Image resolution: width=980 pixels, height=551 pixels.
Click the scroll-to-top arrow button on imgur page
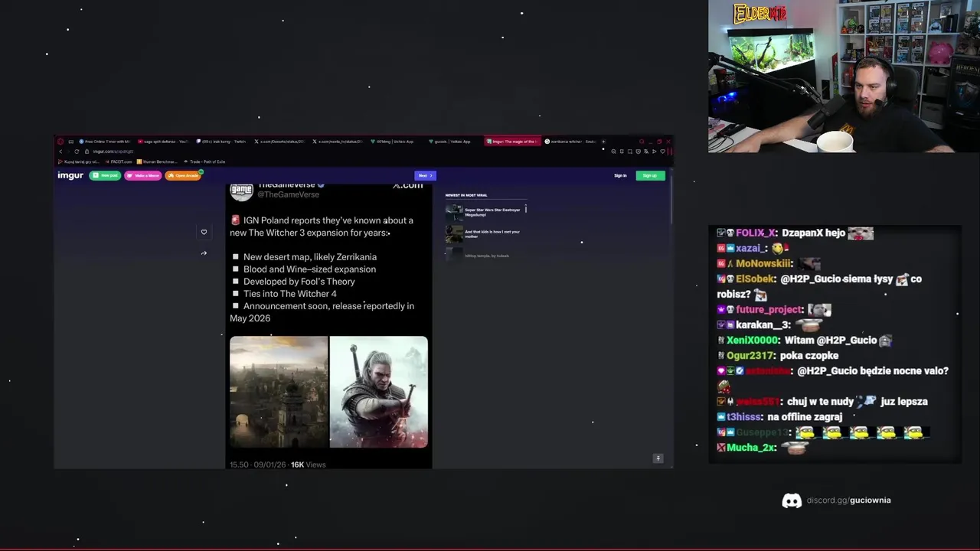657,458
